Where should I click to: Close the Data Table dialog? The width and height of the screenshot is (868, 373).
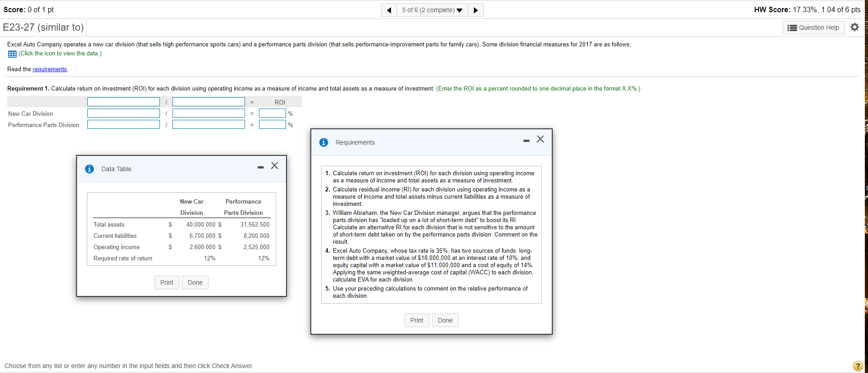coord(274,166)
